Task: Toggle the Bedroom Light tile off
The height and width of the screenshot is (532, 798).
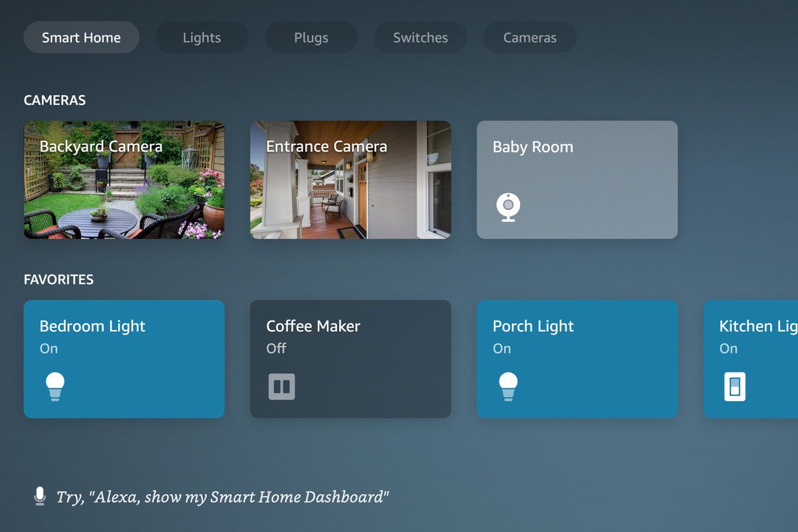Action: 124,359
